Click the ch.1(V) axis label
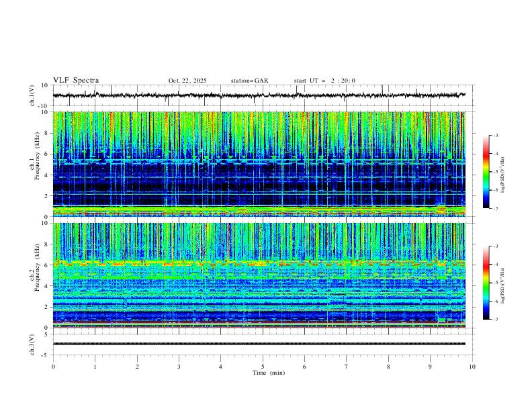Viewport: 532px width, 411px height. click(32, 95)
